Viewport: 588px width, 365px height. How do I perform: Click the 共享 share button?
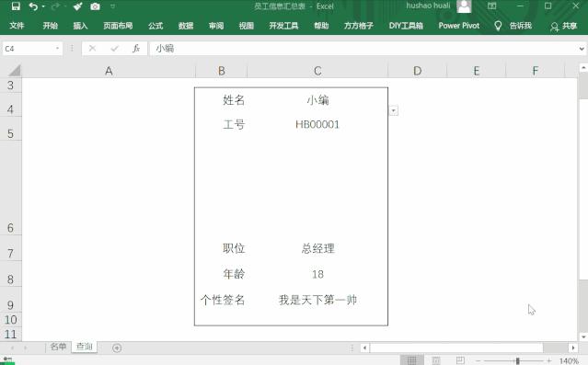click(564, 26)
